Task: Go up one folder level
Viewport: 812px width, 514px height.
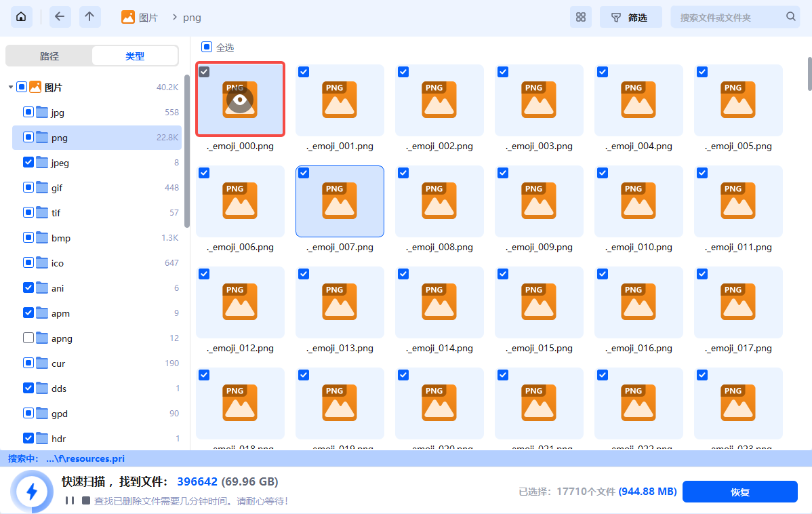Action: pyautogui.click(x=89, y=17)
